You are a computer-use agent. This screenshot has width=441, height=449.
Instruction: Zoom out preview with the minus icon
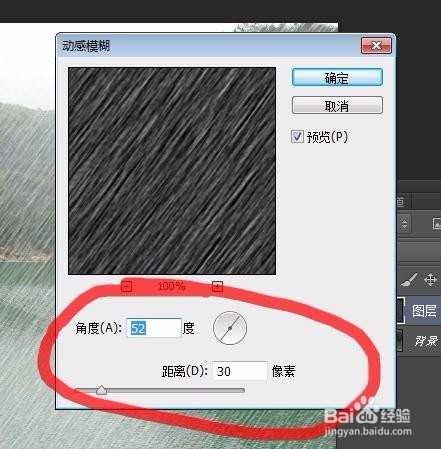point(126,286)
